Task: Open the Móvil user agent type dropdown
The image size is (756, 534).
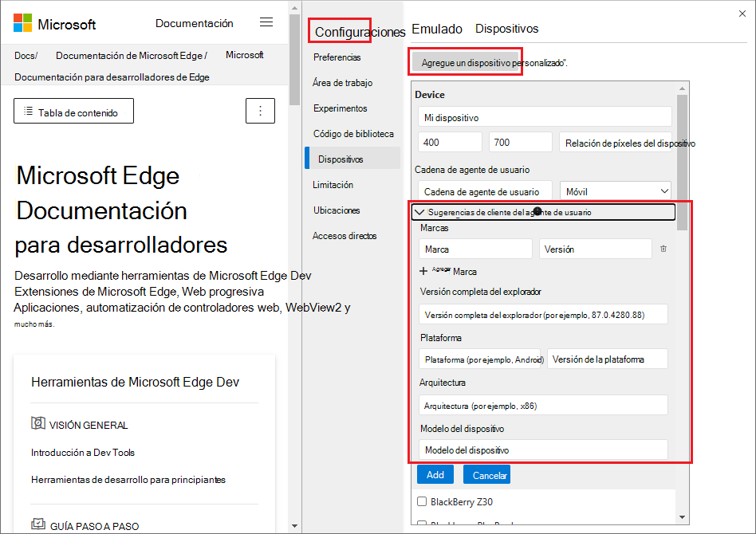Action: click(615, 190)
